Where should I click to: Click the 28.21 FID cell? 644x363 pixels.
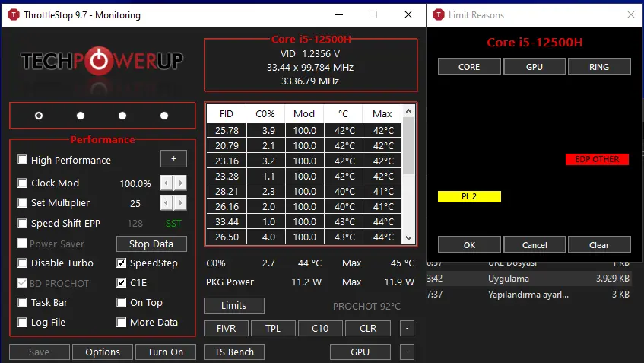227,192
